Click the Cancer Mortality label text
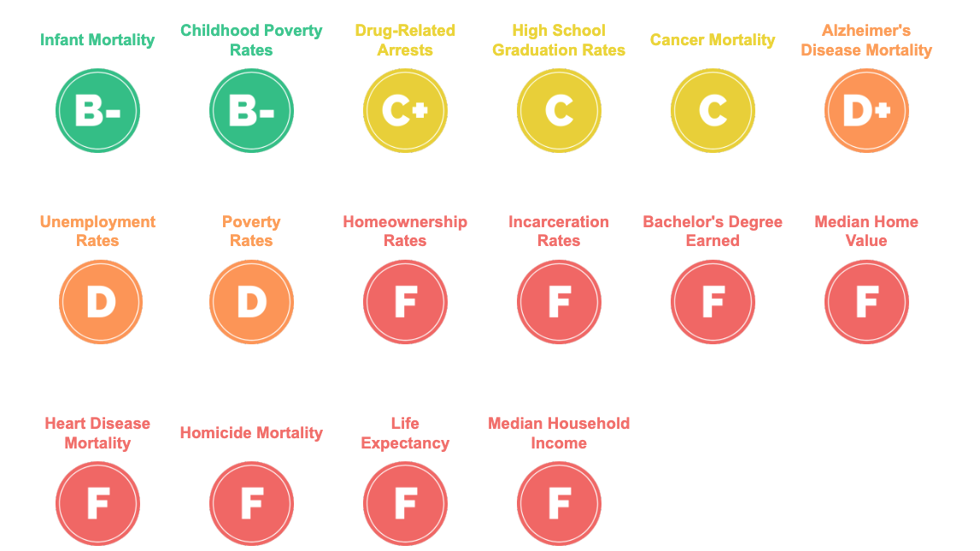 click(x=713, y=40)
